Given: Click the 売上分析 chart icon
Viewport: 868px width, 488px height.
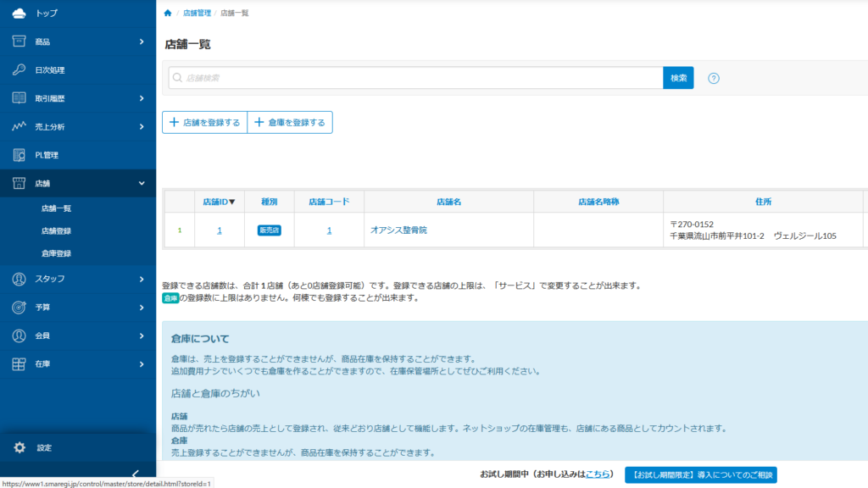Looking at the screenshot, I should [x=19, y=127].
